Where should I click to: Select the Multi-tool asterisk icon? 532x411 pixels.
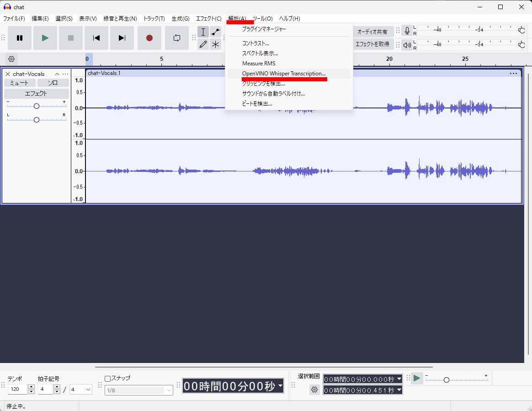pyautogui.click(x=215, y=44)
